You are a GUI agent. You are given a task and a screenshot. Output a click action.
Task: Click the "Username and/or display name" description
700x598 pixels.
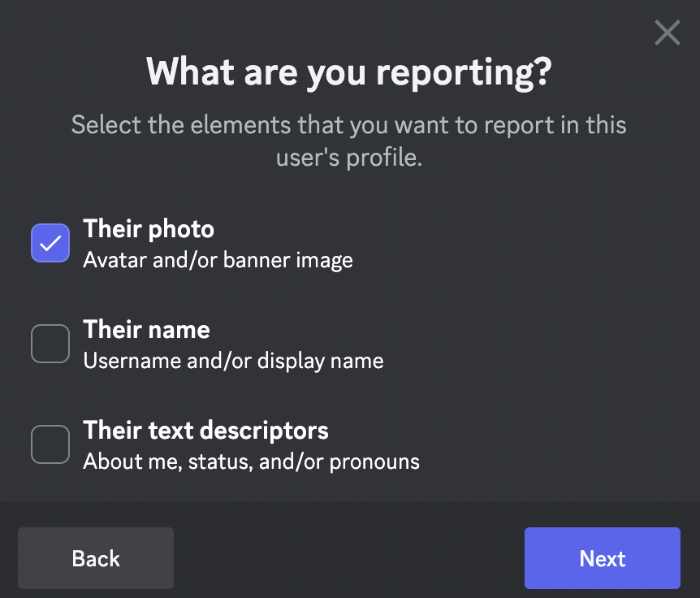click(x=233, y=362)
